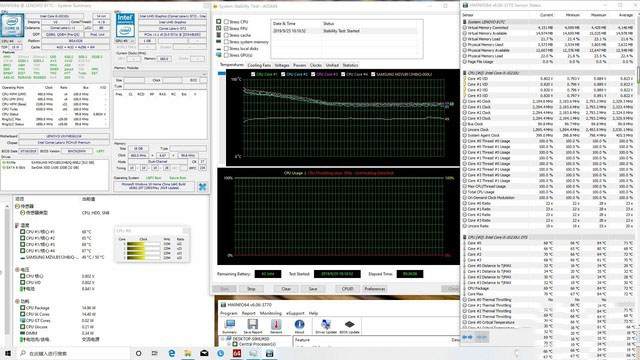
Task: Click second arrows icon in Sensor Status toolbar
Action: [x=482, y=337]
